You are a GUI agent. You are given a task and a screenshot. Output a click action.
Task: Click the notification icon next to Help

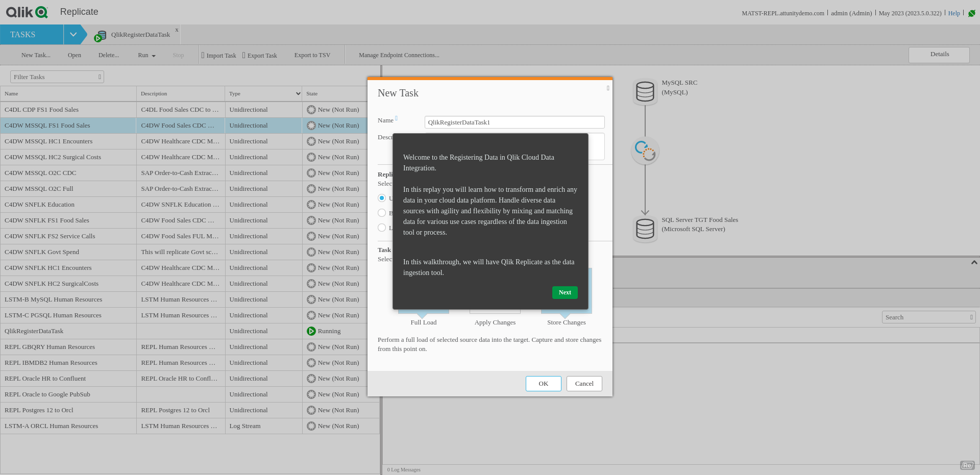tap(971, 13)
